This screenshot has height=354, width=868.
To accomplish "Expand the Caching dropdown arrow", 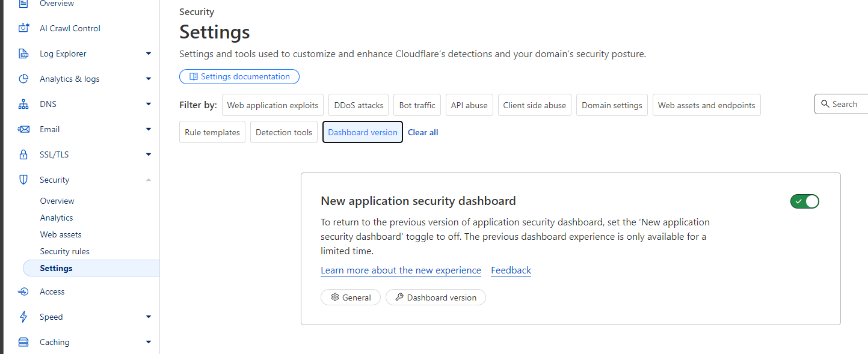I will click(x=149, y=342).
